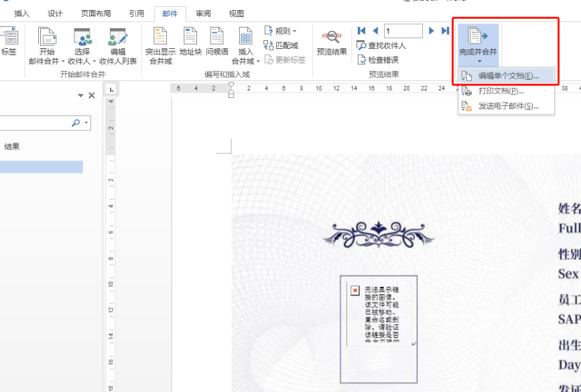Expand 开始邮件合并 dropdown arrow
Image resolution: width=581 pixels, height=392 pixels.
pos(62,61)
